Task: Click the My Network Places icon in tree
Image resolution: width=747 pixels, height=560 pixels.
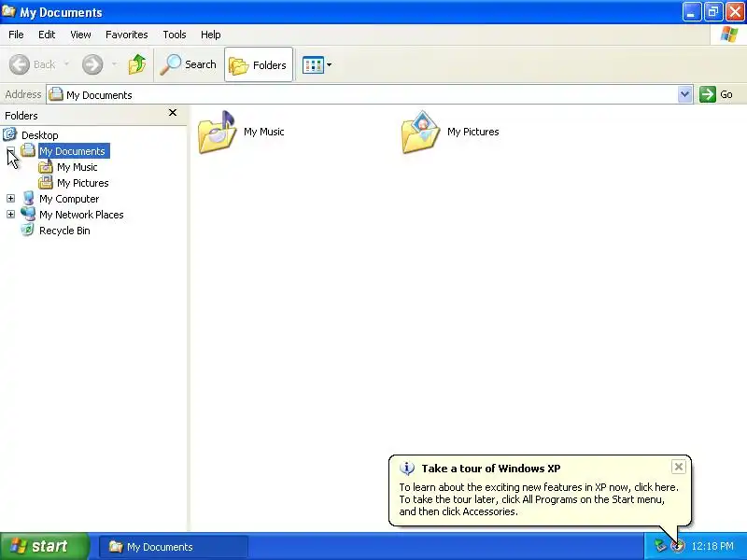Action: click(28, 214)
